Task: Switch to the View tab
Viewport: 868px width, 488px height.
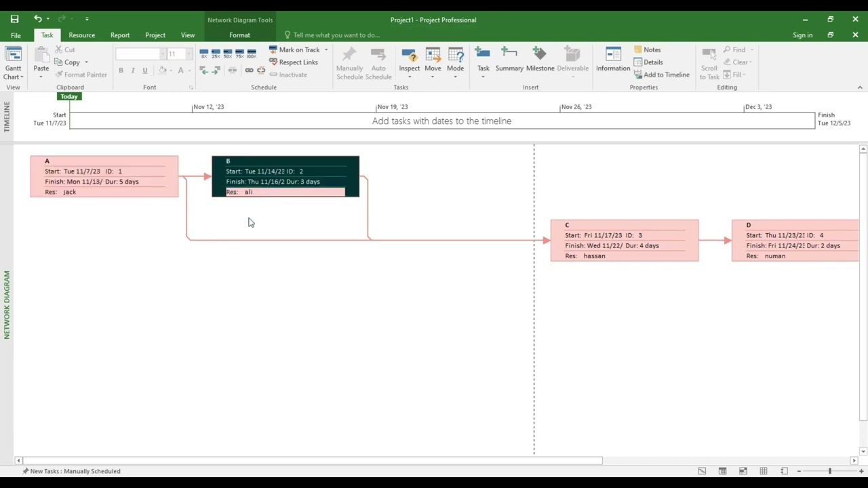Action: pos(188,35)
